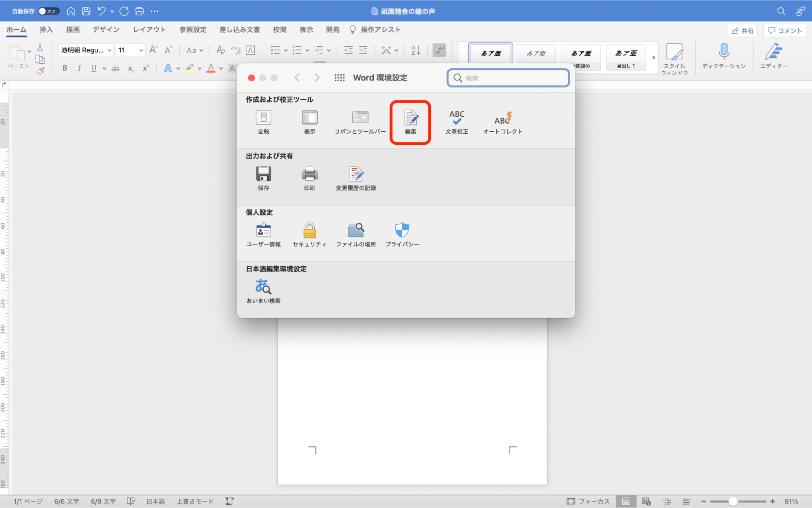Click the yellow highlight color pen
Viewport: 812px width, 508px height.
[x=189, y=68]
